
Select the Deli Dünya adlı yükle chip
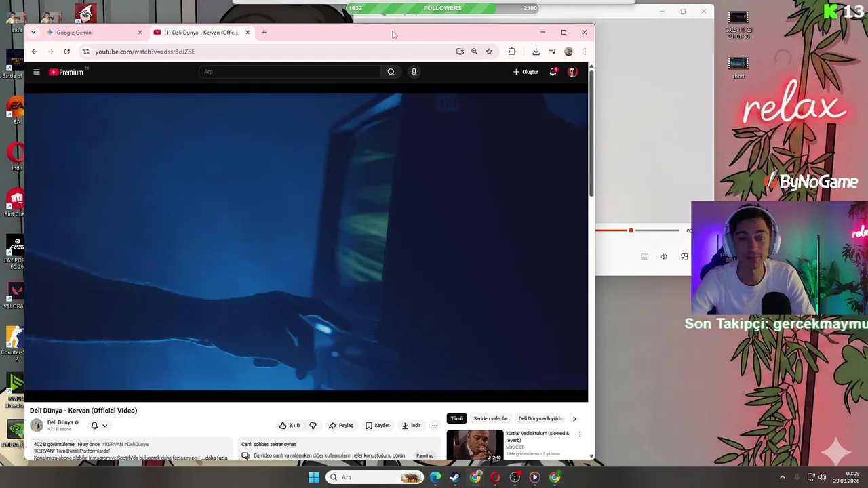pyautogui.click(x=541, y=419)
